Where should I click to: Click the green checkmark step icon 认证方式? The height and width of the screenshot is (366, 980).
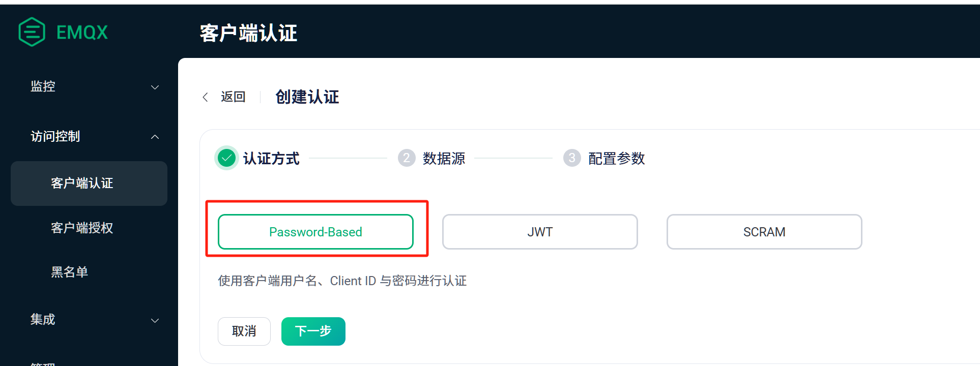226,158
